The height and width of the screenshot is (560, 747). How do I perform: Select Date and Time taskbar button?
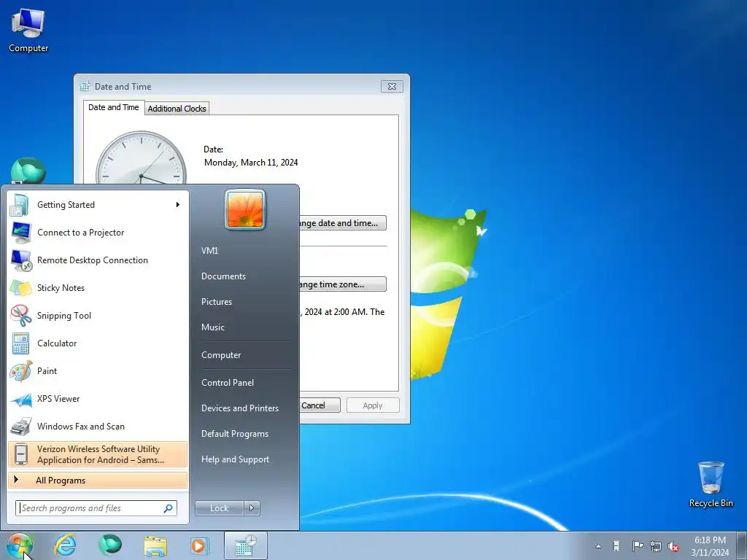click(245, 545)
